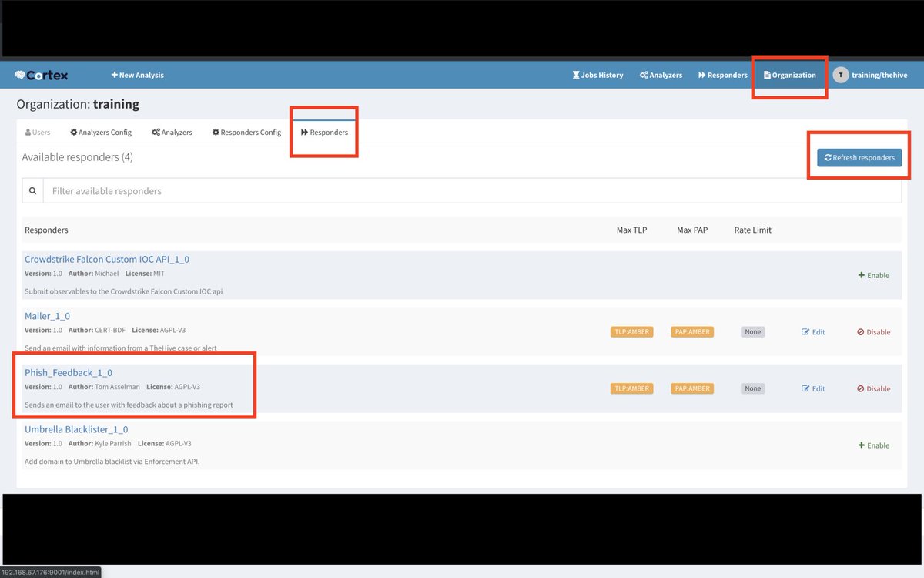Click Umbrella blacklist Enforcement API description
The height and width of the screenshot is (578, 924).
[x=112, y=462]
